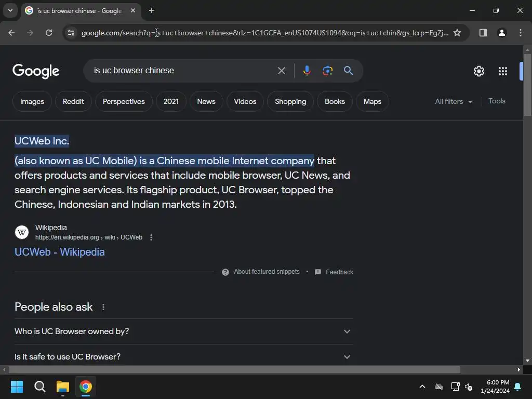Filter results by Reddit
Viewport: 532px width, 399px height.
point(73,101)
